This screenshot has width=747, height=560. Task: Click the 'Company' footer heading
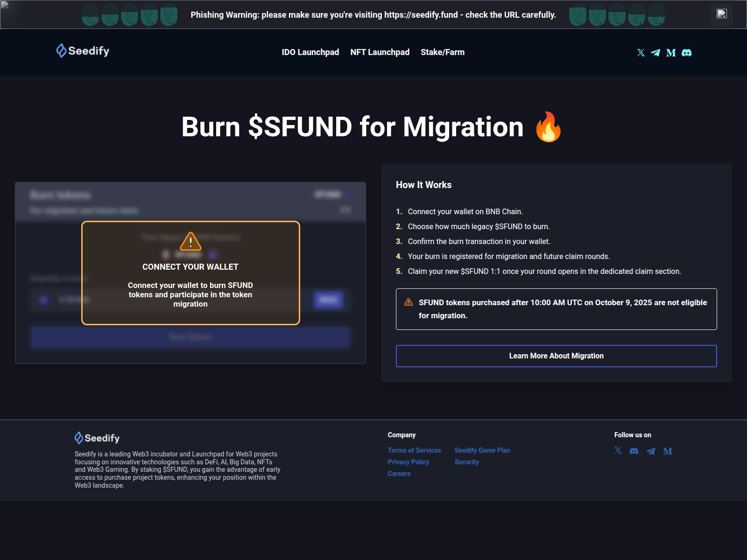point(402,435)
